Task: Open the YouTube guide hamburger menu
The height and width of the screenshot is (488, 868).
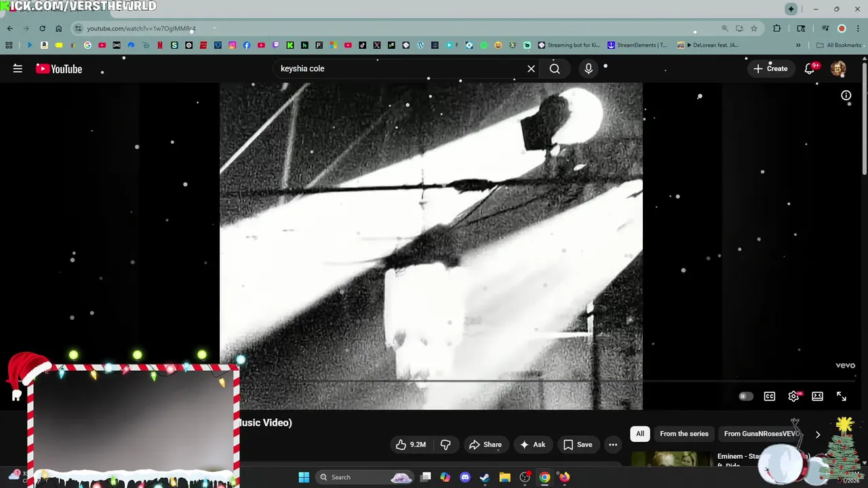Action: (18, 68)
